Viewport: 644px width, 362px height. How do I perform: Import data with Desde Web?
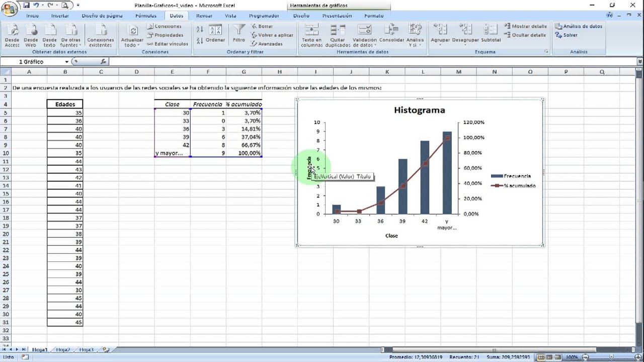pos(31,36)
